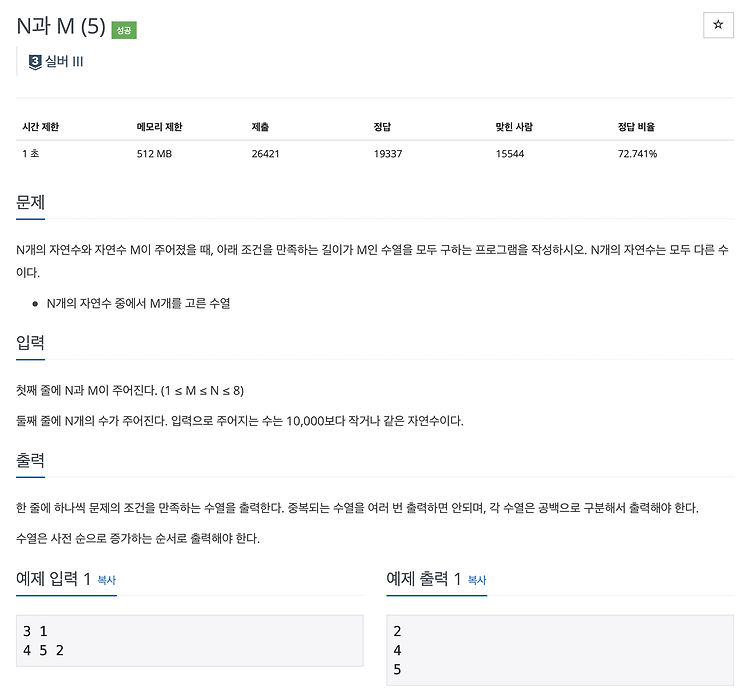Click the 맞힌 사람 column header
The width and height of the screenshot is (750, 698).
514,127
